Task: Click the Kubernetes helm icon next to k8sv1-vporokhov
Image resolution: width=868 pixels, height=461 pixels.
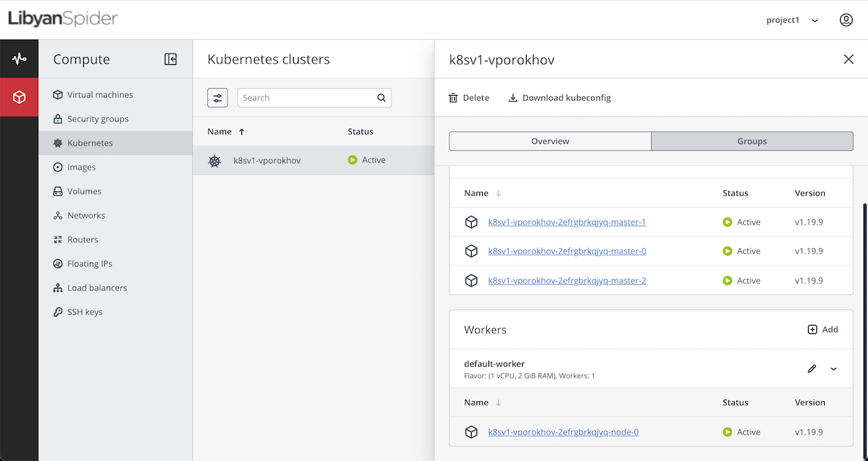Action: click(x=214, y=160)
